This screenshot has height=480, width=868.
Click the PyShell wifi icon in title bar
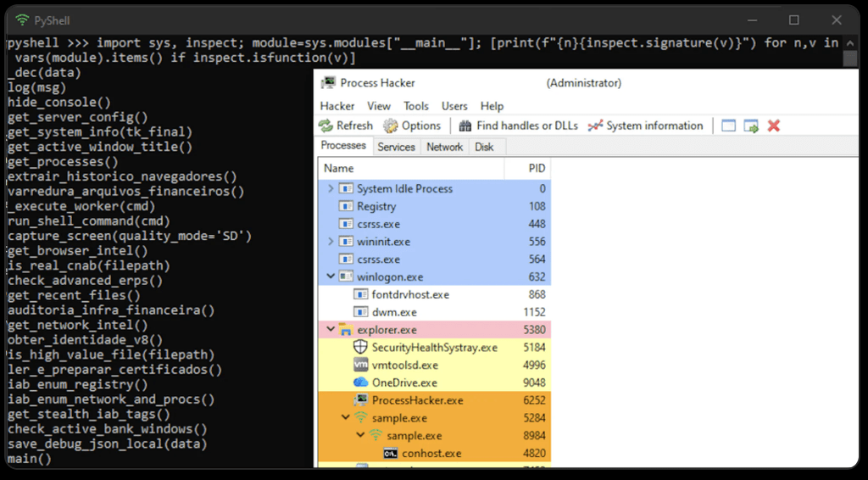click(x=22, y=20)
